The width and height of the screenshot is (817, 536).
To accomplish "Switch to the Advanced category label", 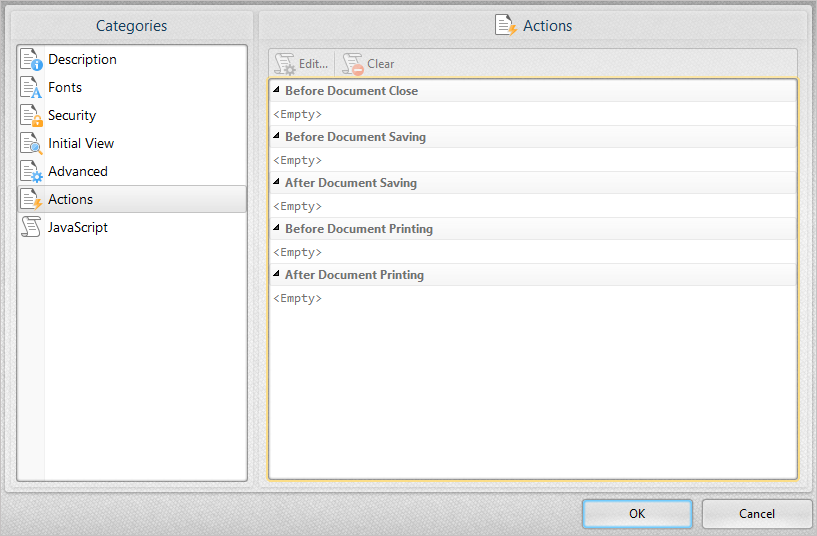I will point(77,172).
